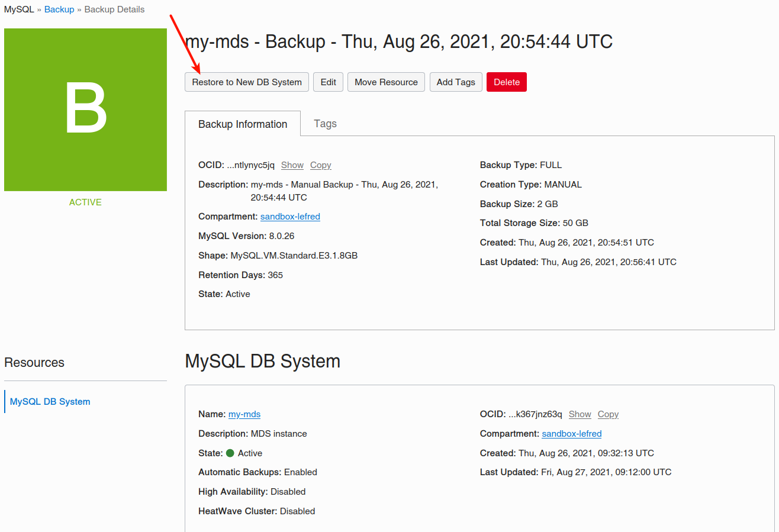The image size is (779, 532).
Task: Click the MySQL breadcrumb item
Action: tap(19, 9)
